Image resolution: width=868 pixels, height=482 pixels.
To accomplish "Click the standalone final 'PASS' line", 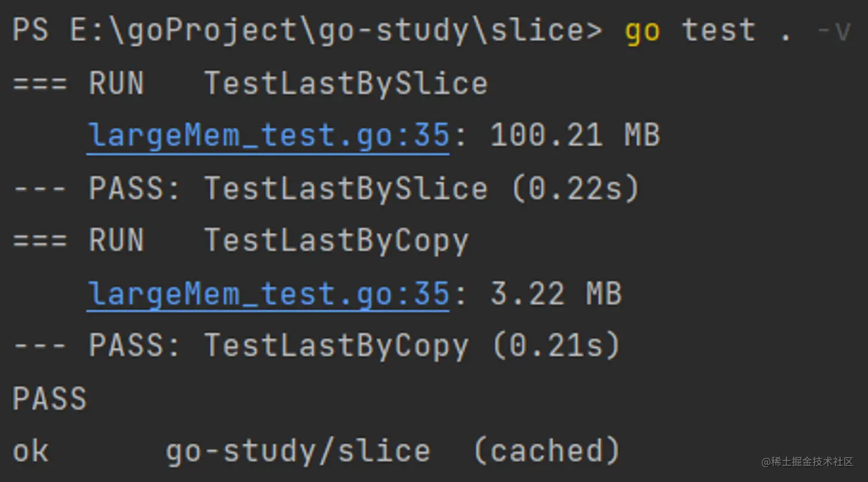I will point(49,399).
